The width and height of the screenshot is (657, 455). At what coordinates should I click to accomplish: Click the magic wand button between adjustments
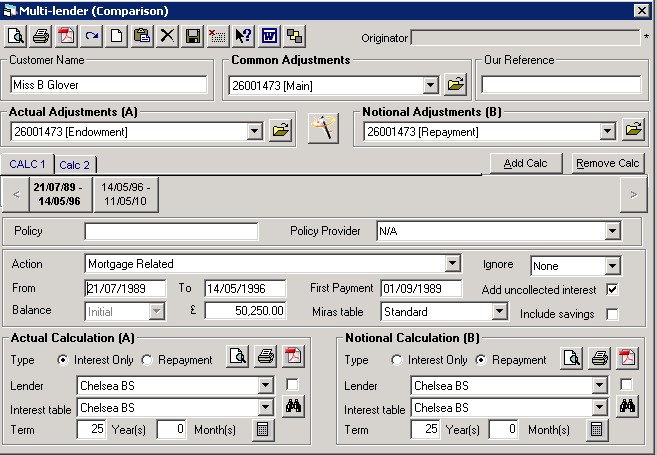point(322,129)
